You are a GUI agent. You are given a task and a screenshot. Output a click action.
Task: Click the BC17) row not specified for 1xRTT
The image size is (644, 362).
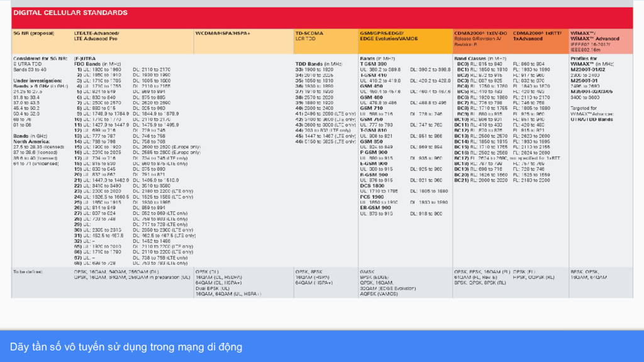(x=507, y=158)
